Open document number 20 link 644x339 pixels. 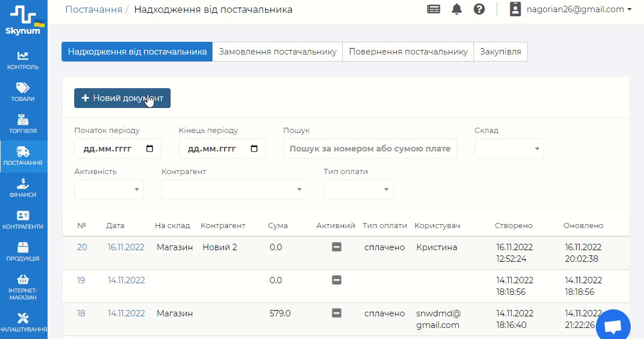(82, 247)
